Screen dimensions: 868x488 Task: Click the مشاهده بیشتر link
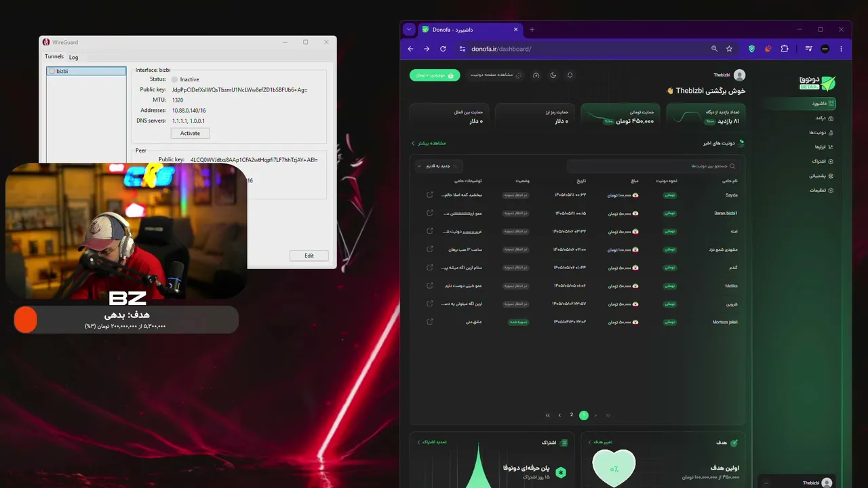click(x=429, y=143)
